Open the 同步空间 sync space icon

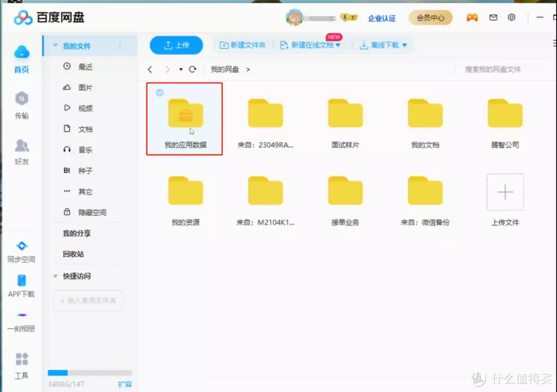pyautogui.click(x=22, y=246)
